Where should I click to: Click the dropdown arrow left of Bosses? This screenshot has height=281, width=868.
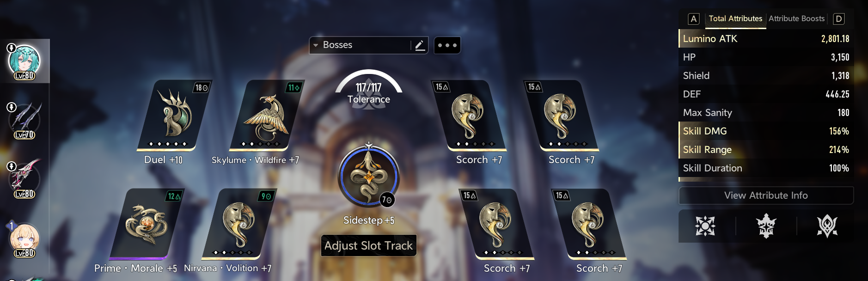(x=316, y=45)
